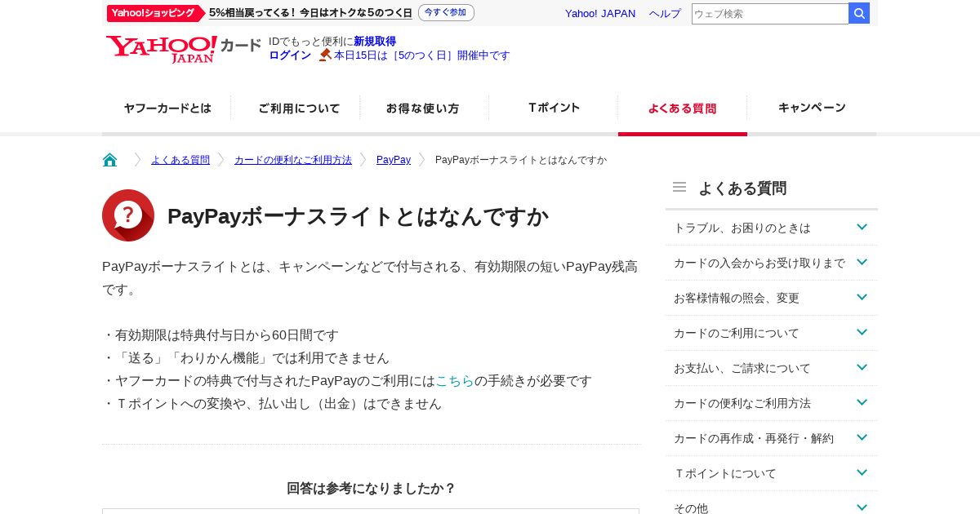Expand お支払い、ご請求について chevron
Image resolution: width=980 pixels, height=514 pixels.
pos(862,367)
